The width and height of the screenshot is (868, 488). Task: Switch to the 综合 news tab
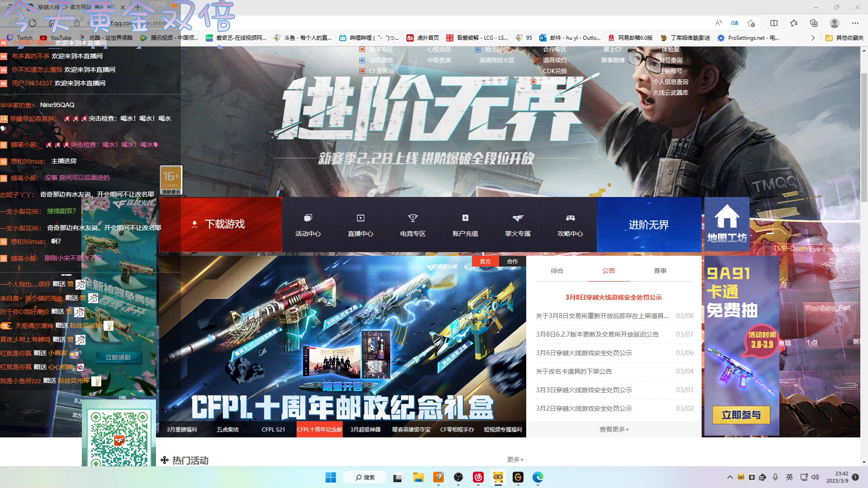pyautogui.click(x=557, y=271)
